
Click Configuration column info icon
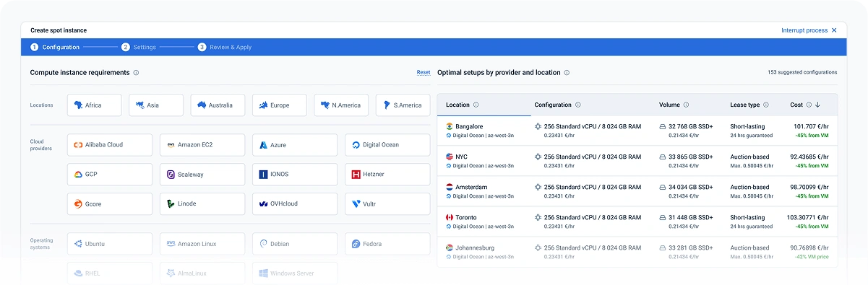578,105
